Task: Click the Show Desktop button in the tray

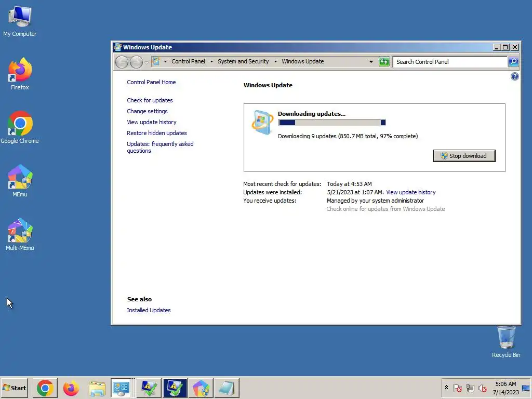Action: tap(526, 388)
